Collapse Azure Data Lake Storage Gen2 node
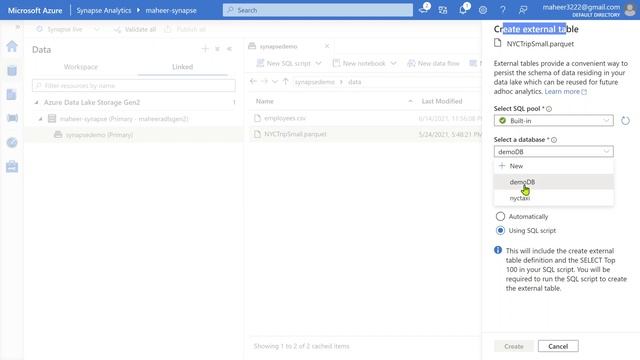The image size is (640, 360). (36, 102)
